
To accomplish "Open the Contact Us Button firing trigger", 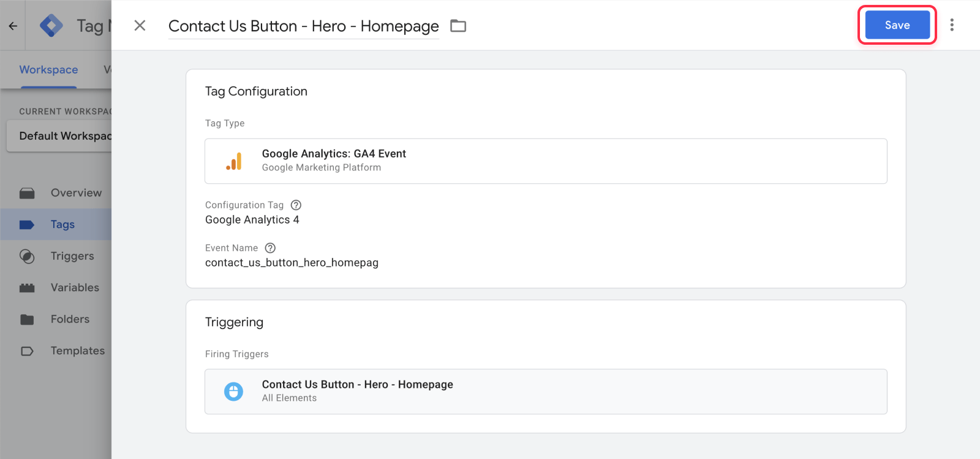I will pos(546,392).
